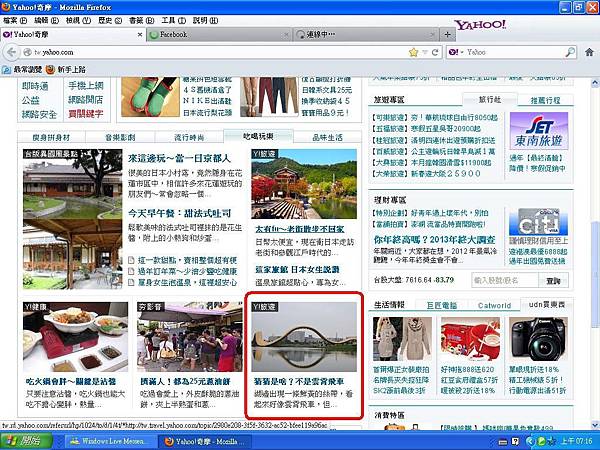Click the Yahoo search input box
The width and height of the screenshot is (600, 450).
pos(515,52)
